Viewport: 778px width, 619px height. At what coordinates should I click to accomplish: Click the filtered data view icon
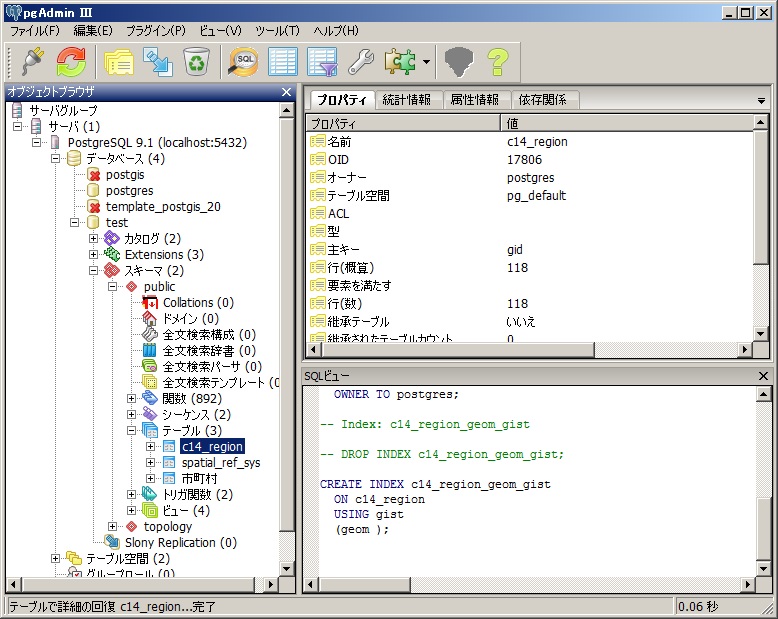tap(322, 62)
